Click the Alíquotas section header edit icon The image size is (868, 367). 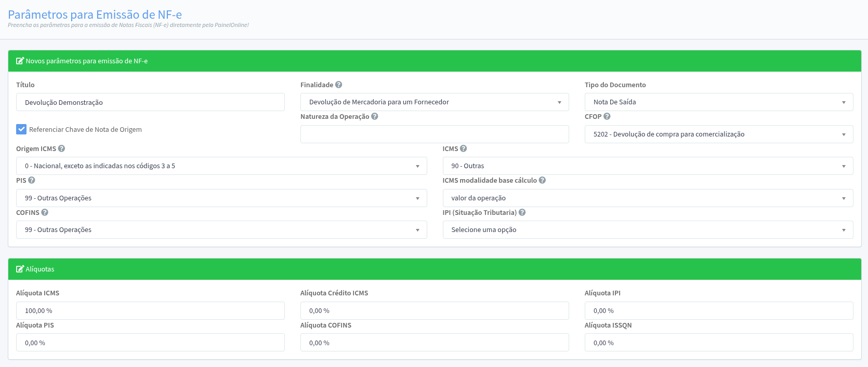coord(20,269)
